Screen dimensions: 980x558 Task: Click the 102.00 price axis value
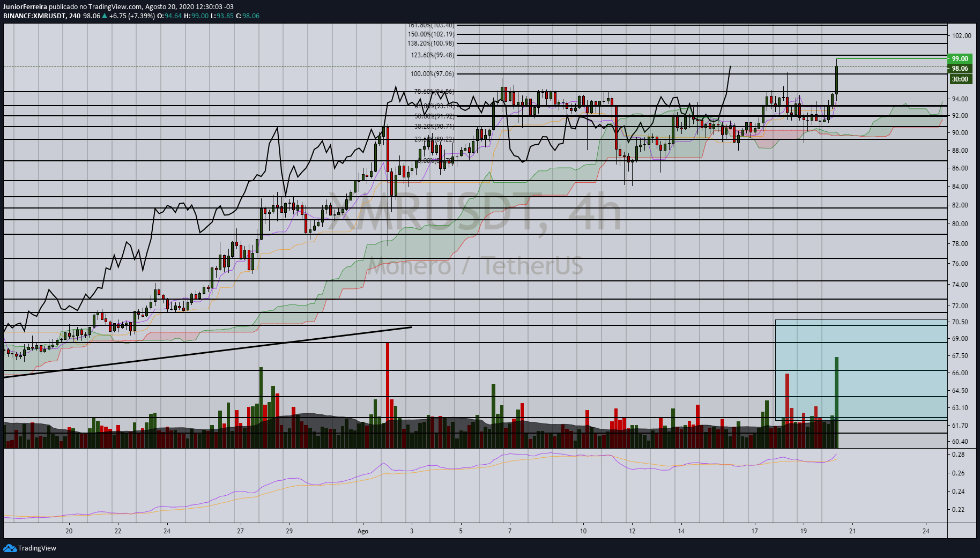click(x=961, y=36)
